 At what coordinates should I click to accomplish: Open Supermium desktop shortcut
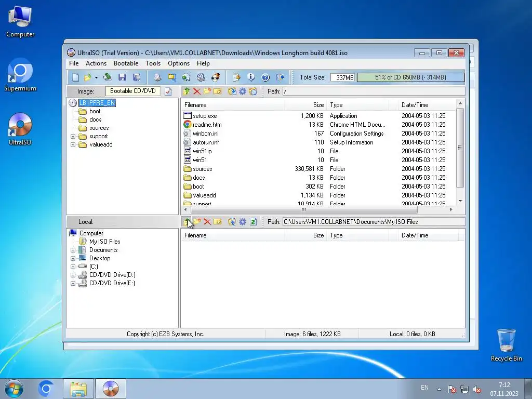pos(20,75)
